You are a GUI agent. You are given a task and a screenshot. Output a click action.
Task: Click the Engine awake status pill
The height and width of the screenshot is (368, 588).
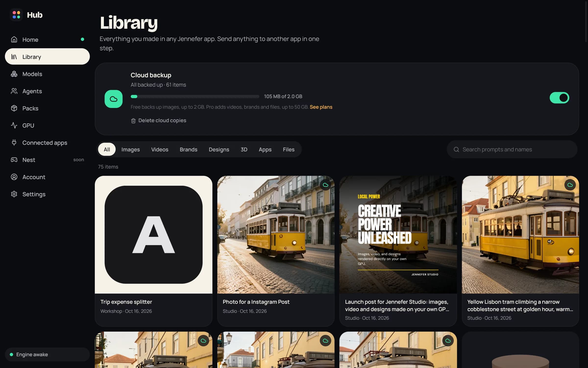coord(47,354)
